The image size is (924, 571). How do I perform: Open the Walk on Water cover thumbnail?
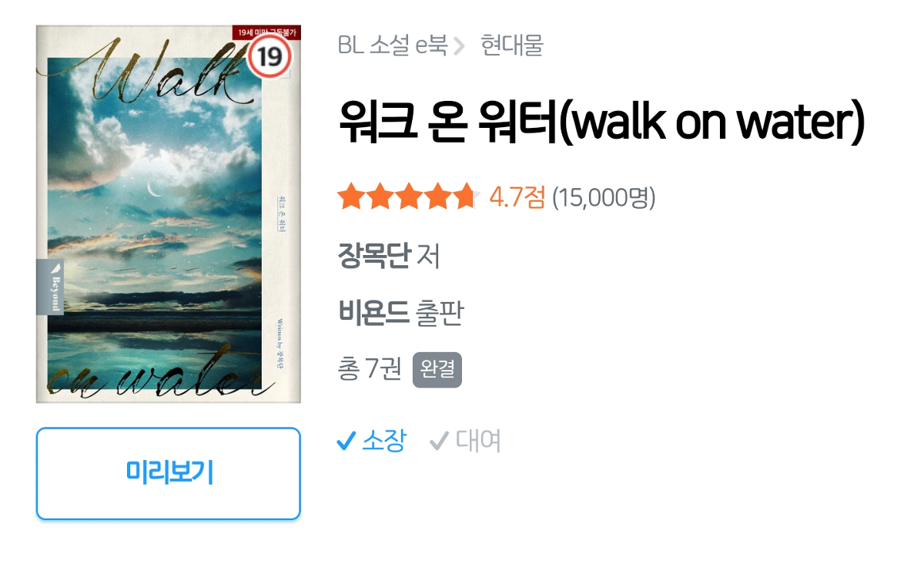[x=168, y=214]
